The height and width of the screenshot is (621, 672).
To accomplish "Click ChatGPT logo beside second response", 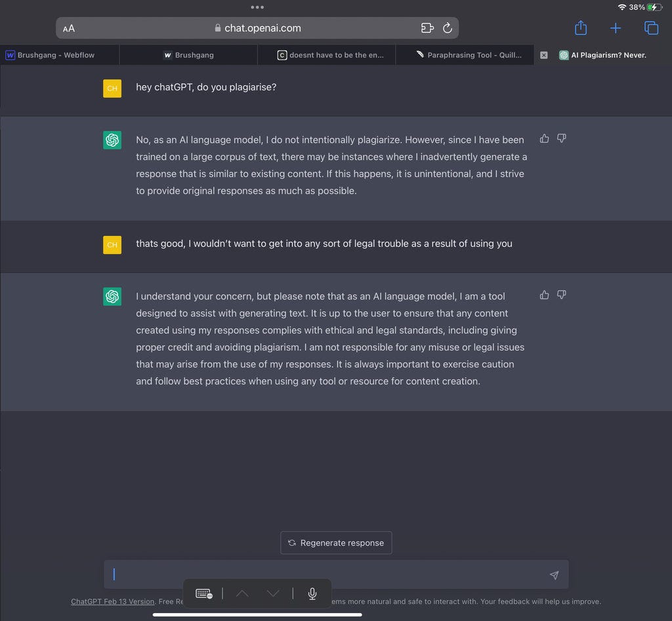I will (112, 296).
